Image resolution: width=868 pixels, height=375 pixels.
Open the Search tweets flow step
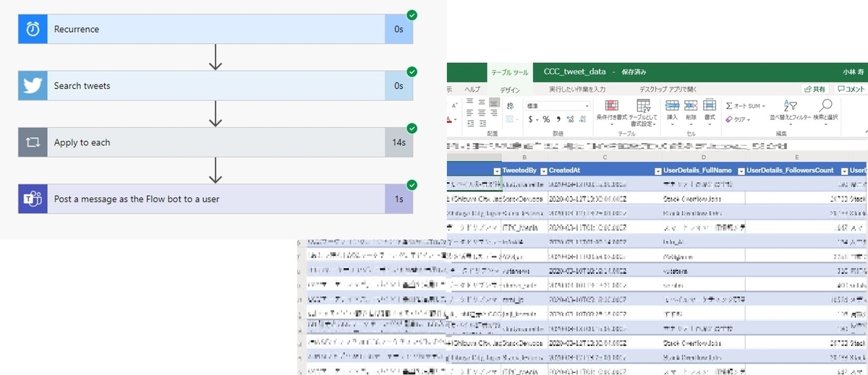click(216, 85)
